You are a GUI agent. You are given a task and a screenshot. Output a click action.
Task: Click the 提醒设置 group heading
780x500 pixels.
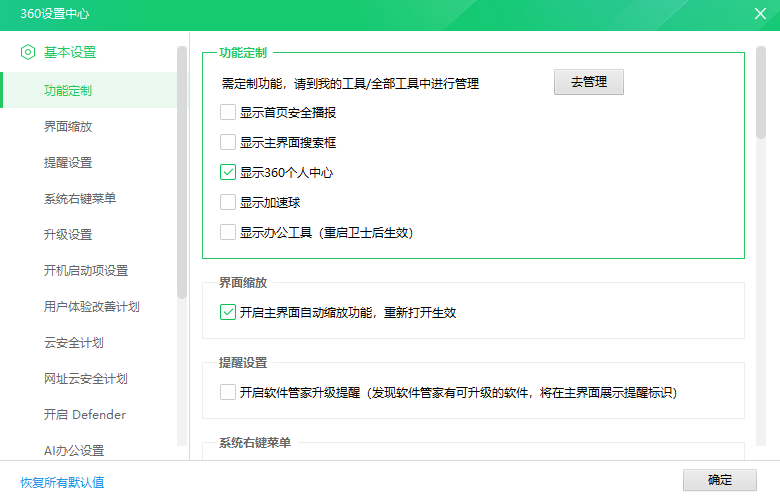click(x=243, y=363)
